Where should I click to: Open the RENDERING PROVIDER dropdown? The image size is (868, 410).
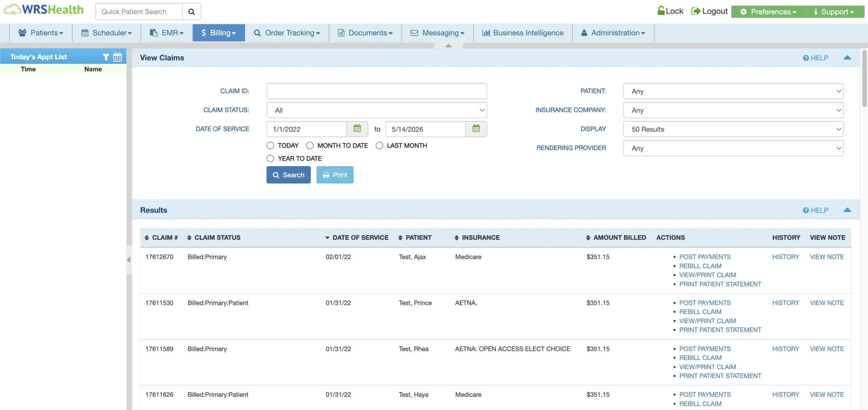(733, 148)
